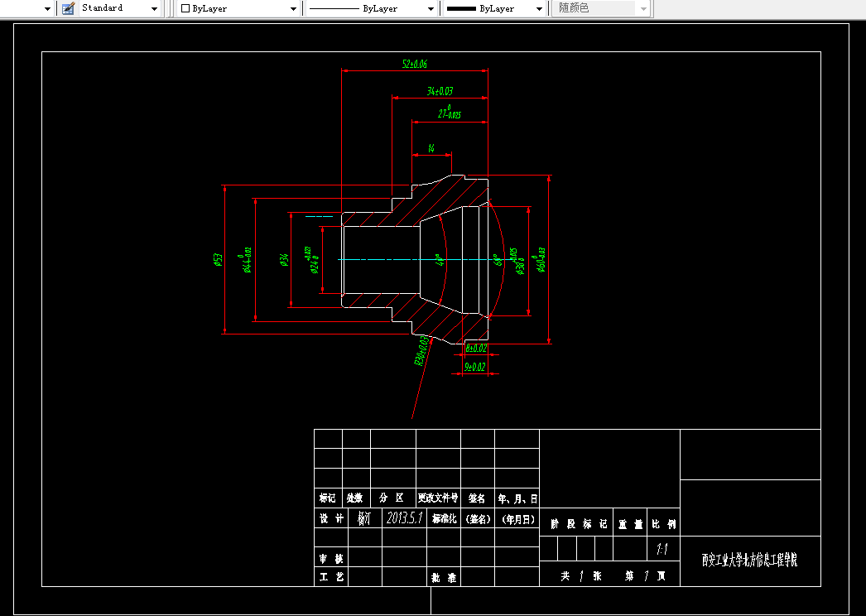Click the 共 1 张 sheet count text
This screenshot has height=616, width=866.
[581, 576]
